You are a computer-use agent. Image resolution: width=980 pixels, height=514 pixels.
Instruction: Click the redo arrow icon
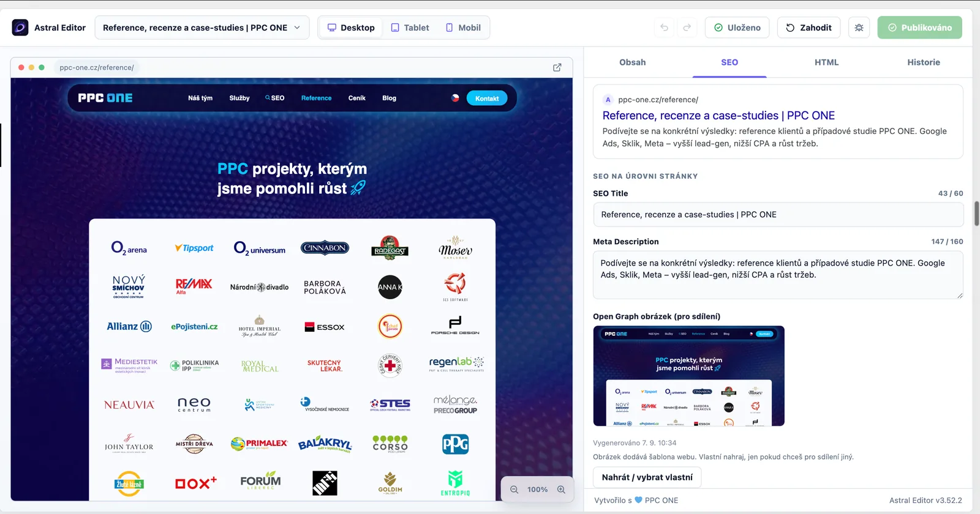pos(687,28)
